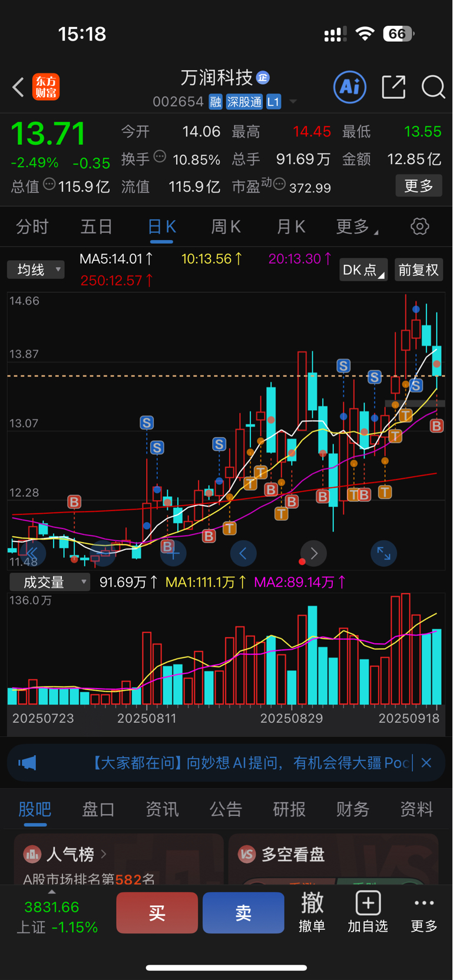Tap the tallest red volume bar
The width and height of the screenshot is (453, 980).
pyautogui.click(x=405, y=649)
